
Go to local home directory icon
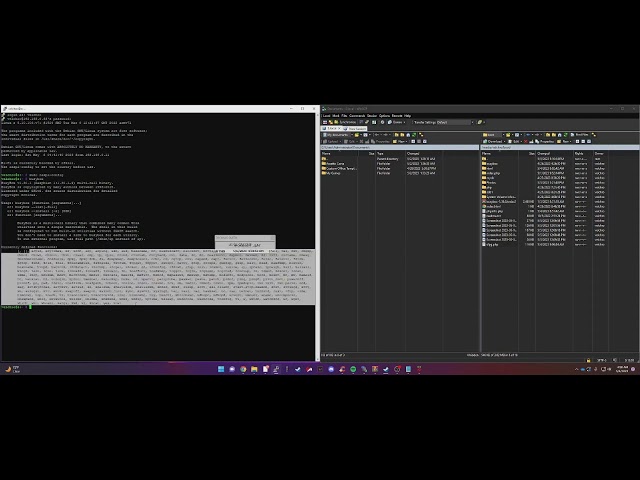click(x=408, y=135)
